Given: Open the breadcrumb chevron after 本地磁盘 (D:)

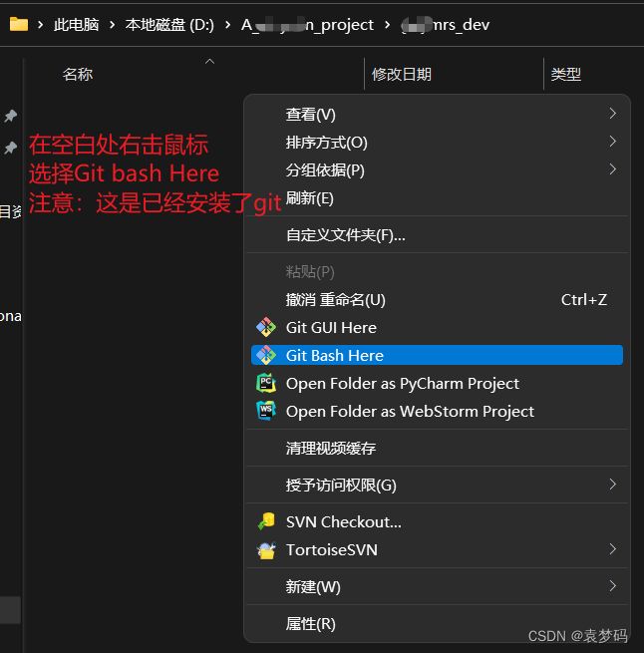Looking at the screenshot, I should 227,25.
